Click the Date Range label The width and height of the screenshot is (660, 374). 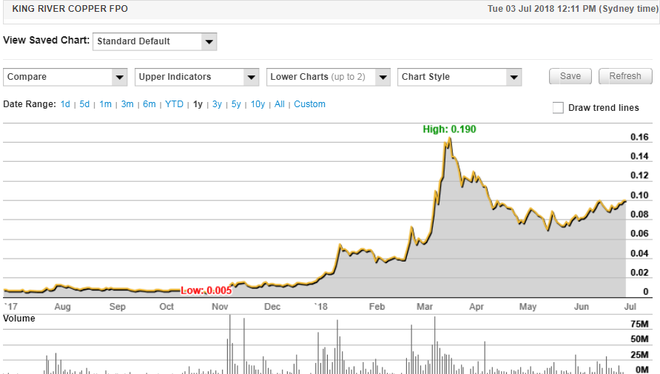point(29,104)
